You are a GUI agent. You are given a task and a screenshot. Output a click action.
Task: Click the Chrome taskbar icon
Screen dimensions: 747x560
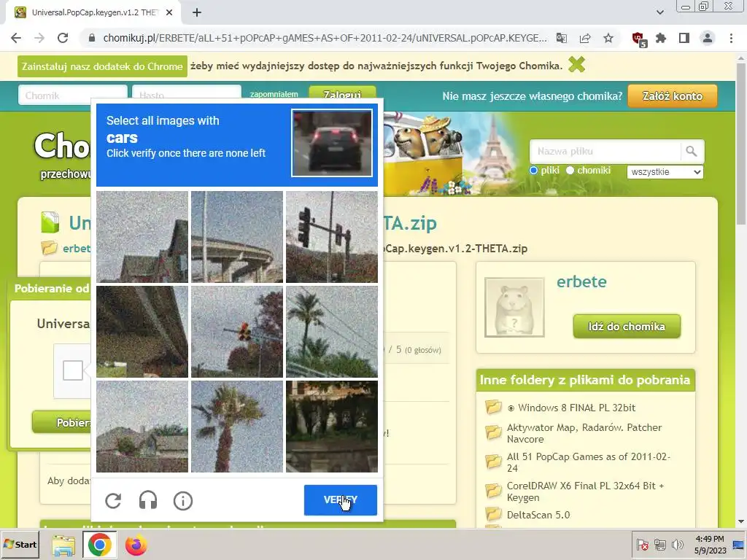(99, 545)
